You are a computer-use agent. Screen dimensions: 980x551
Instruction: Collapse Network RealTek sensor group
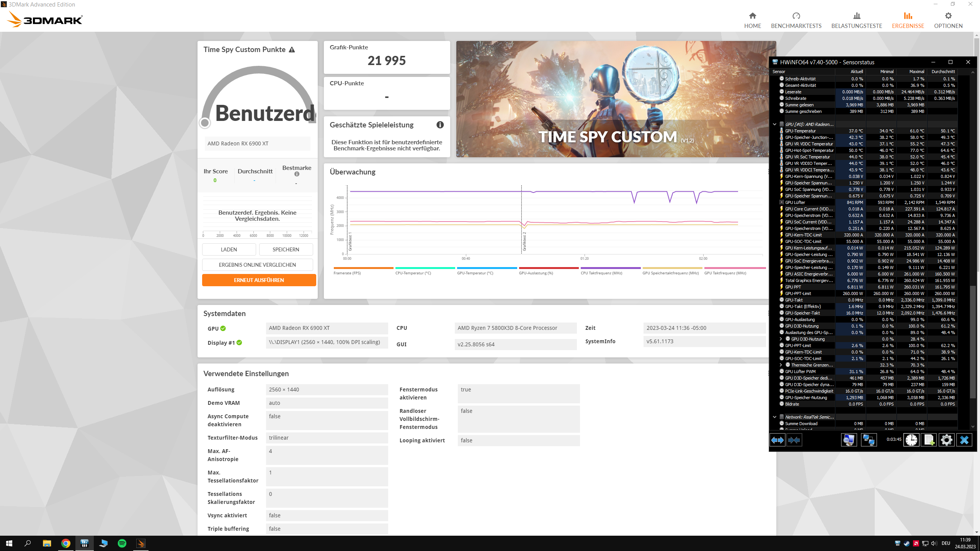click(x=774, y=417)
